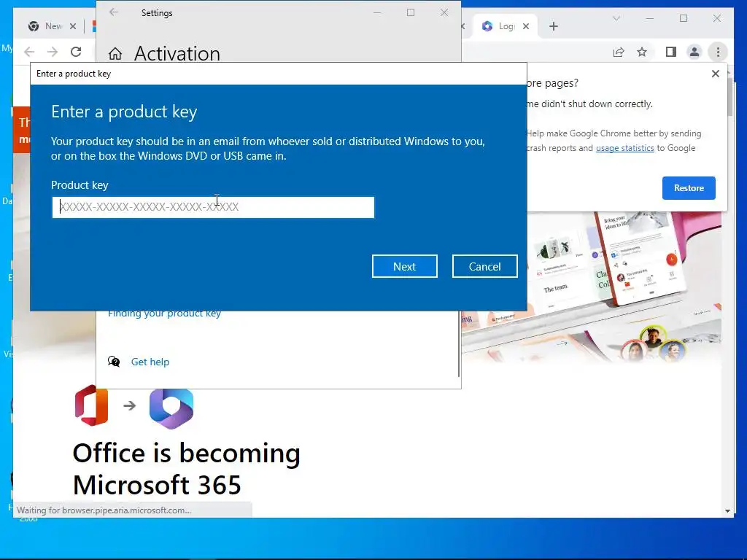This screenshot has height=560, width=747.
Task: Click the Activation heading in Settings
Action: tap(177, 53)
